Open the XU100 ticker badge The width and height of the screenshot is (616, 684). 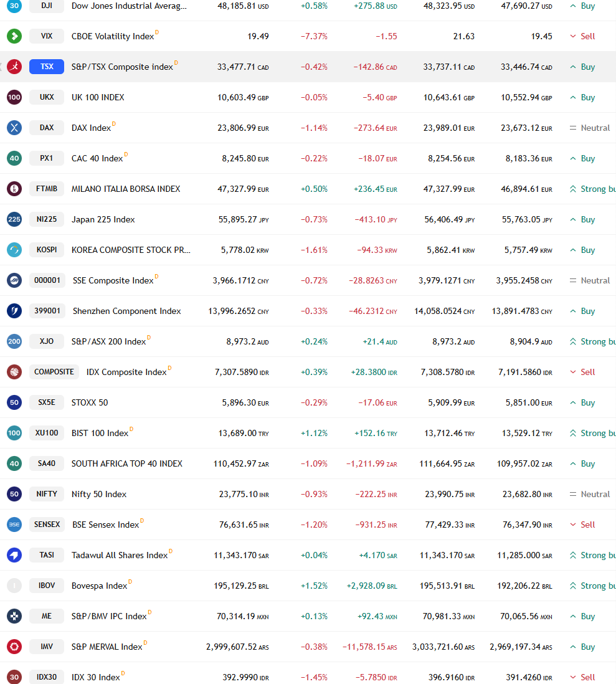click(47, 433)
